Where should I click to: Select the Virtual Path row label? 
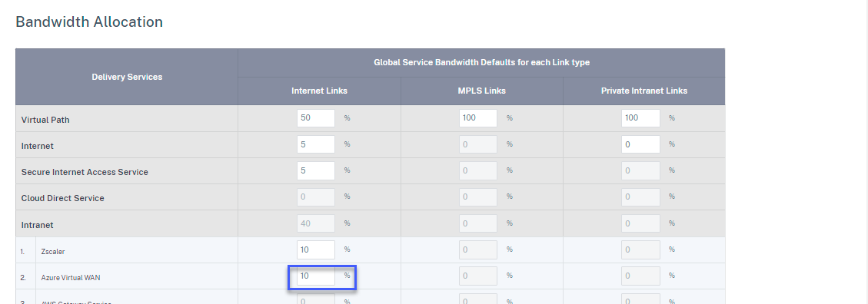pos(45,120)
